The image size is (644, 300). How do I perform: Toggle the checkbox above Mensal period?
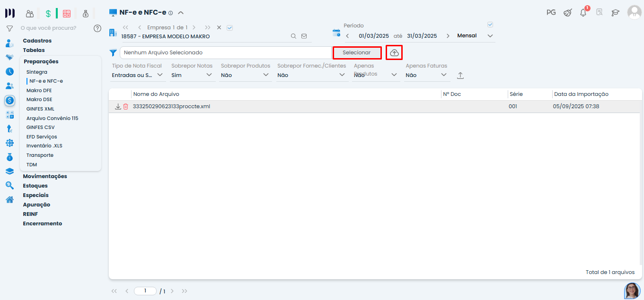(490, 25)
